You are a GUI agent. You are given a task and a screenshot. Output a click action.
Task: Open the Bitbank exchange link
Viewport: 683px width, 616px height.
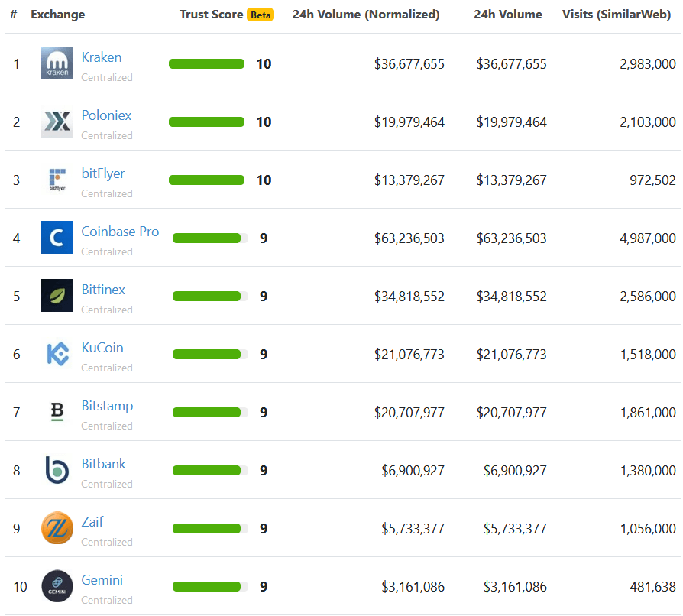[x=103, y=464]
